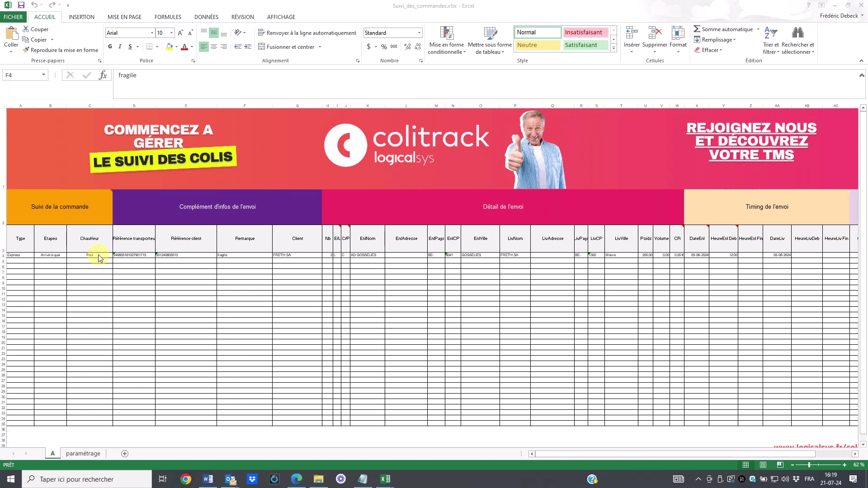The height and width of the screenshot is (488, 868).
Task: Apply the Neutre cell style
Action: click(x=538, y=45)
